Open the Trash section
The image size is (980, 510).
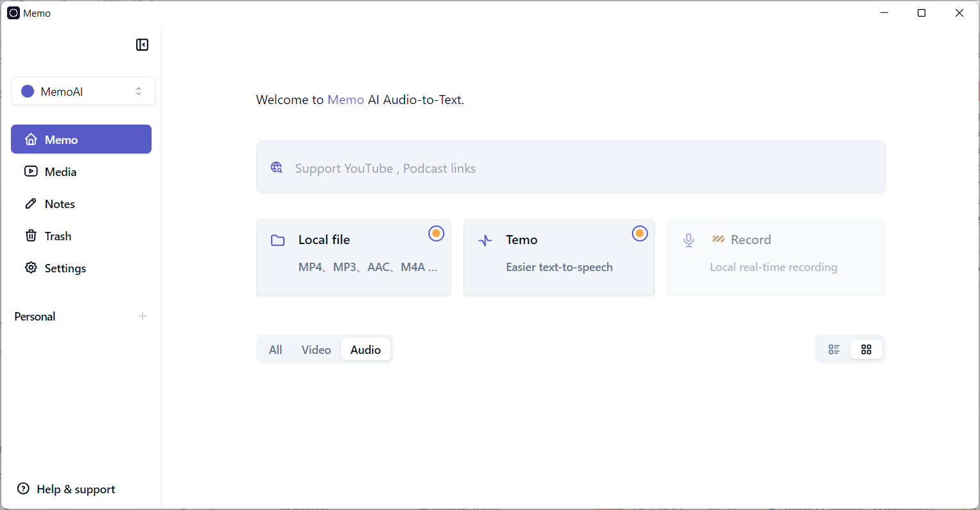(81, 236)
